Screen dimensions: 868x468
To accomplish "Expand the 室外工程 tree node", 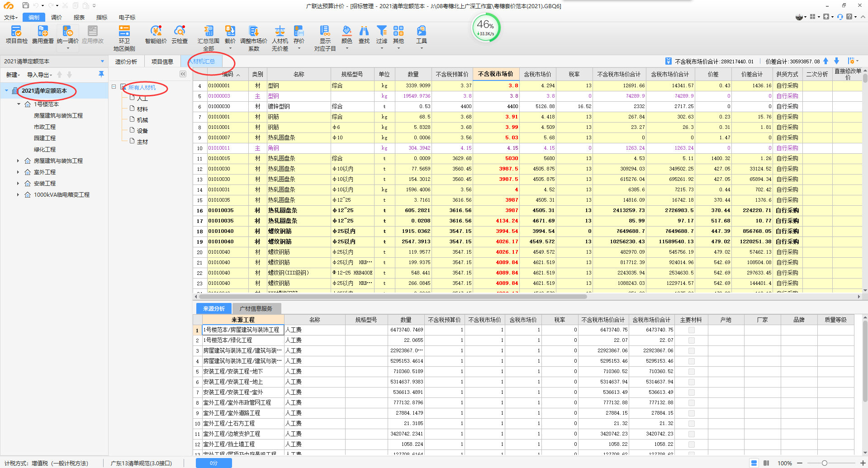I will click(x=18, y=172).
